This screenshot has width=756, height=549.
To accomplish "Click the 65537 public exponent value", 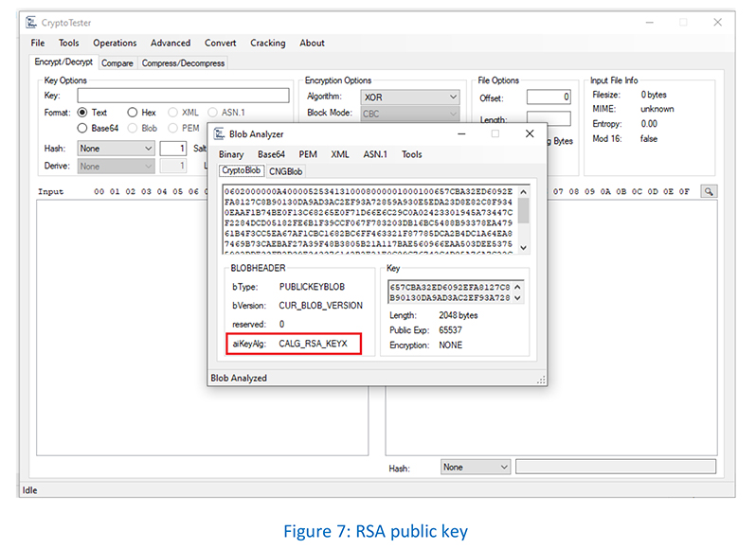I will coord(450,330).
